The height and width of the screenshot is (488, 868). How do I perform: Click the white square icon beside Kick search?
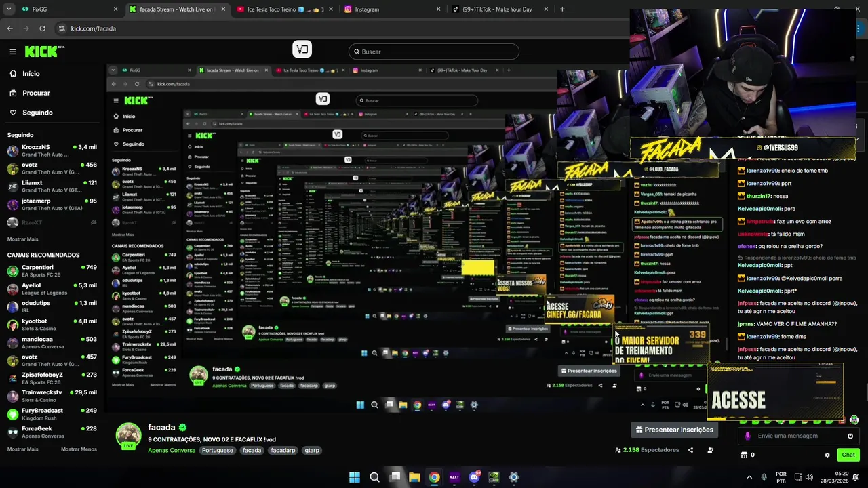point(302,49)
